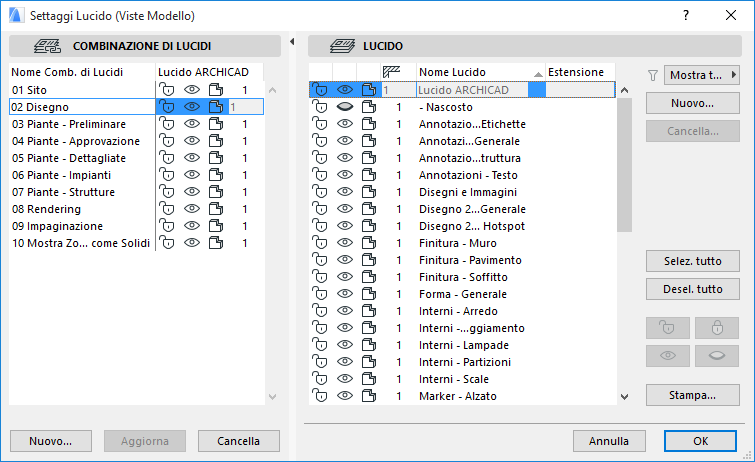Toggle visibility of Annotazio...Etichette layer
Image resolution: width=755 pixels, height=462 pixels.
pyautogui.click(x=345, y=124)
